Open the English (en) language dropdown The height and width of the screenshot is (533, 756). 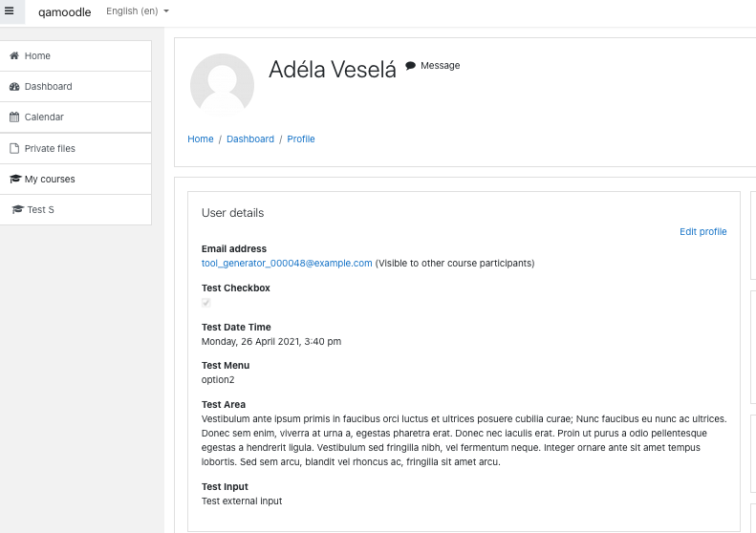click(x=138, y=11)
